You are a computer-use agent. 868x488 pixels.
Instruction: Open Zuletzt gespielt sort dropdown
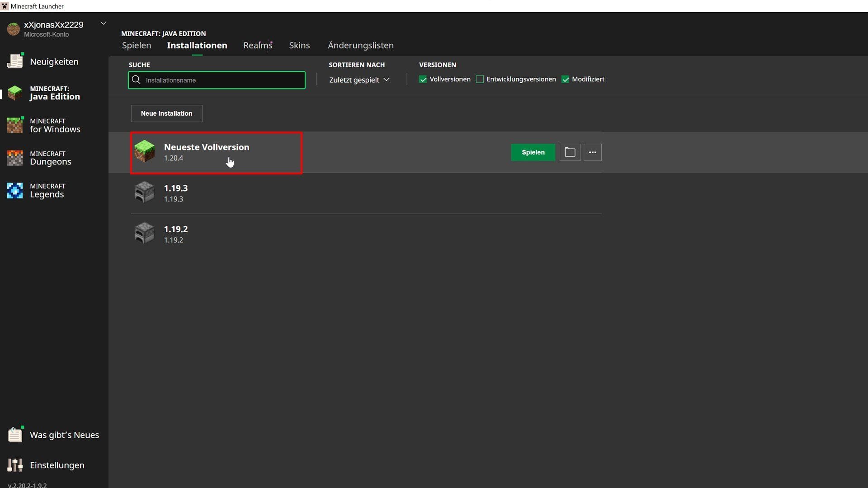click(359, 80)
